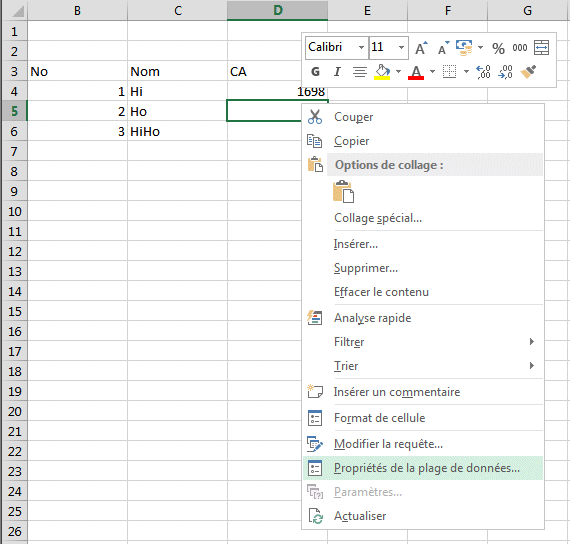This screenshot has height=544, width=570.
Task: Apply accounting number format icon
Action: 464,48
